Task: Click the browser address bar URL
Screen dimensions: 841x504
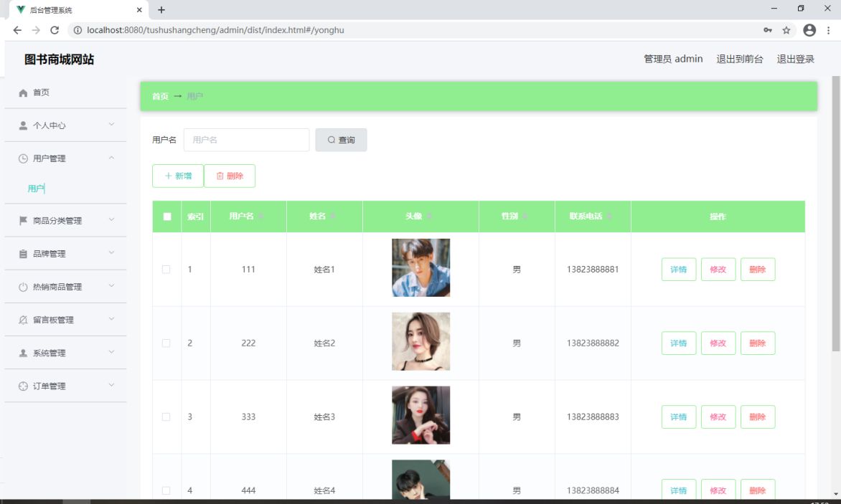Action: (215, 30)
